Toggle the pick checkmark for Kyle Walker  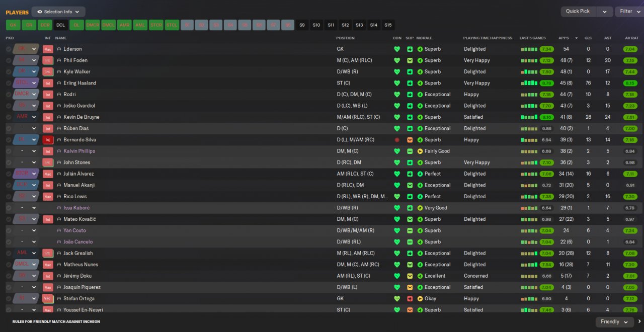9,72
